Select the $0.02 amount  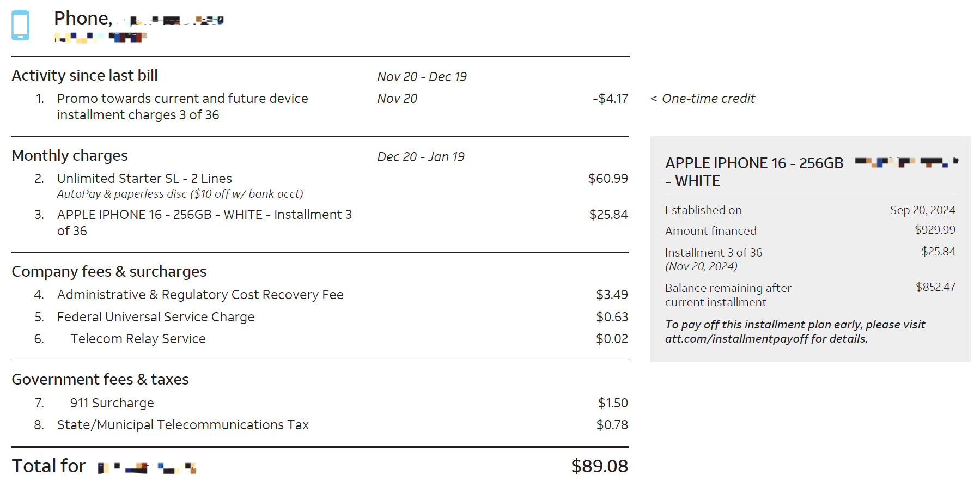pyautogui.click(x=612, y=339)
